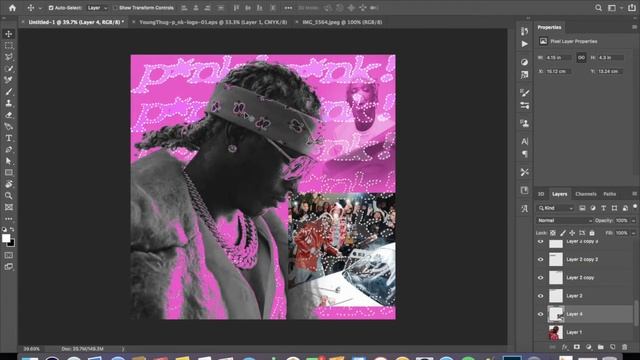Toggle lock all padlock icon
This screenshot has width=640, height=360.
click(x=592, y=233)
